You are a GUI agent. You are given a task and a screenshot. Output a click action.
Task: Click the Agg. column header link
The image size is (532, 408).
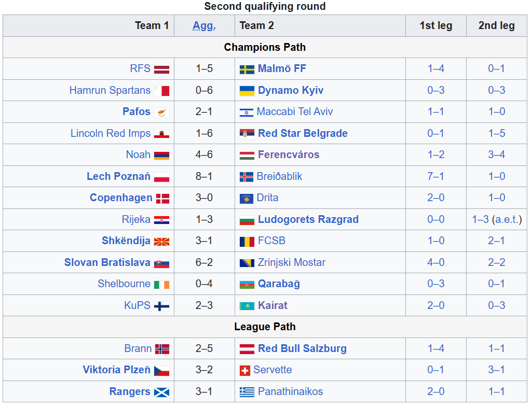[204, 26]
